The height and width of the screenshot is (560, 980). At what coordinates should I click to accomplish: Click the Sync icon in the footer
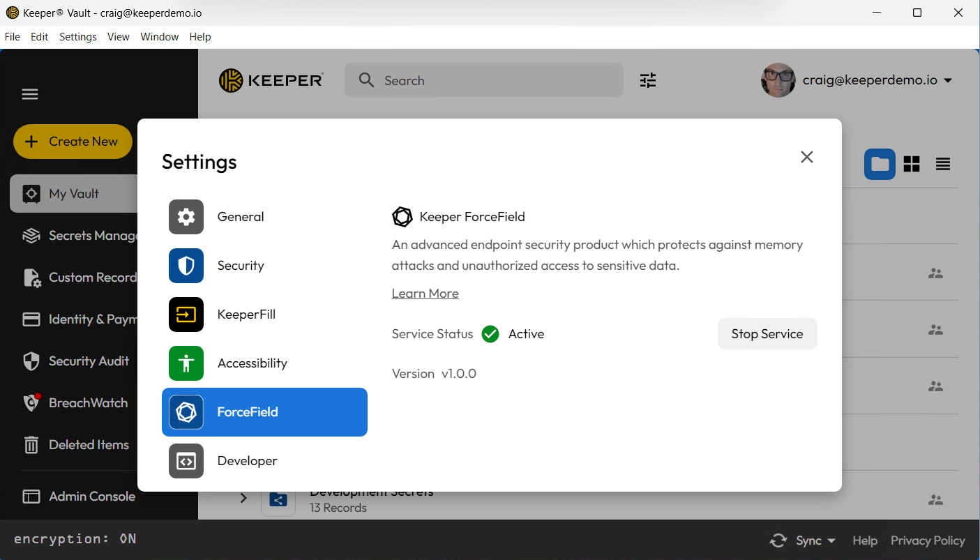(x=778, y=540)
